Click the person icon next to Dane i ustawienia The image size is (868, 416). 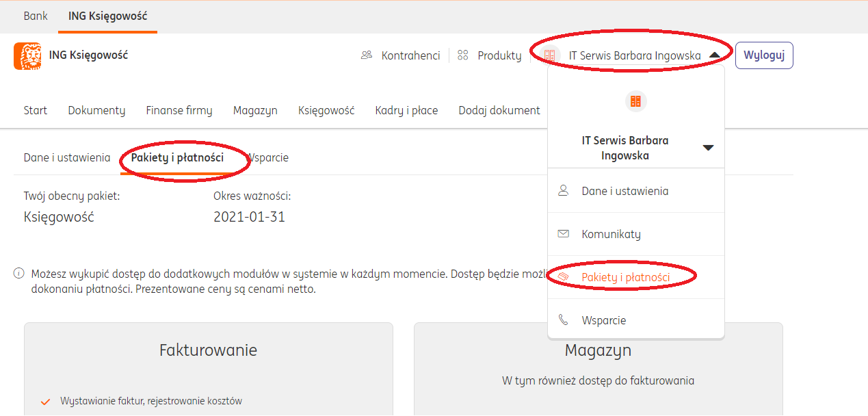point(564,191)
